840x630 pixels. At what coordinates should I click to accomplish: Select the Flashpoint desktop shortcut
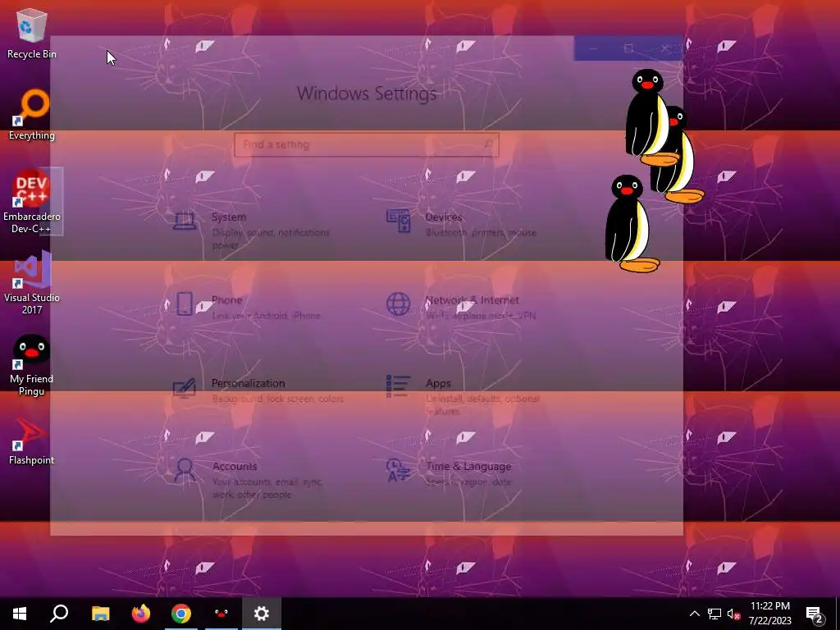point(32,441)
